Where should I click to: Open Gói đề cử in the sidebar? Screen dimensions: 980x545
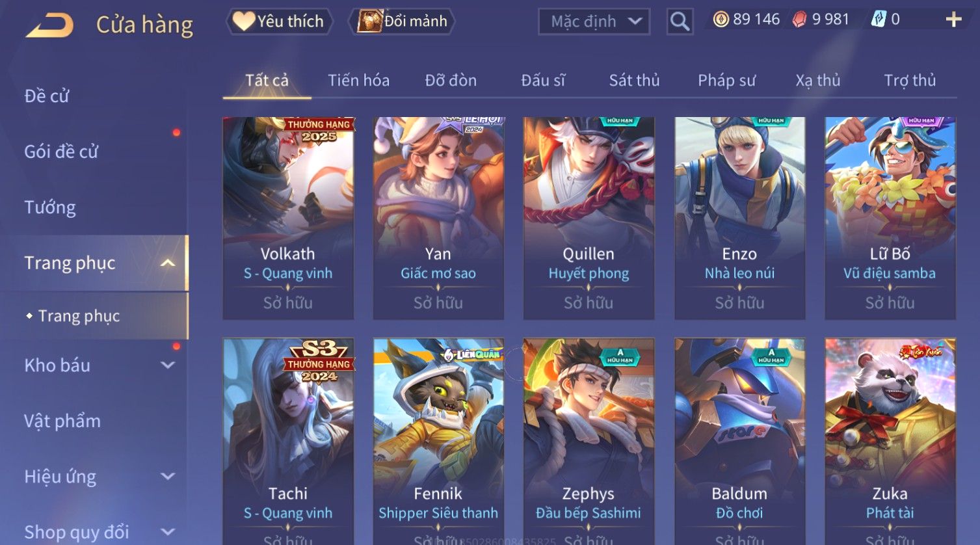(61, 152)
